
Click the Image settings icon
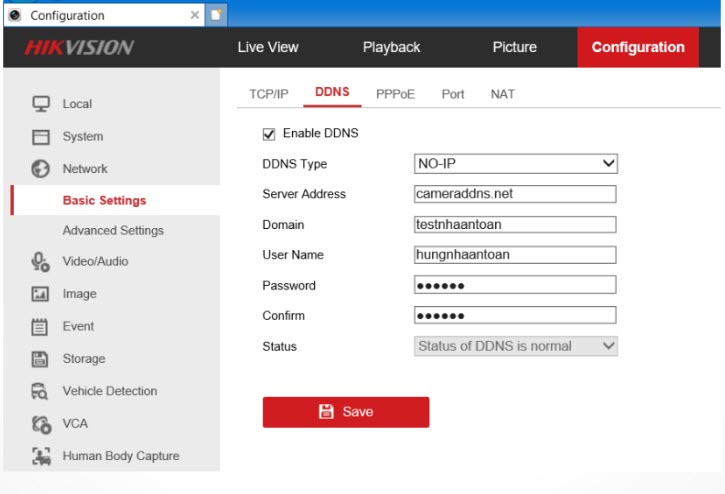[x=41, y=294]
